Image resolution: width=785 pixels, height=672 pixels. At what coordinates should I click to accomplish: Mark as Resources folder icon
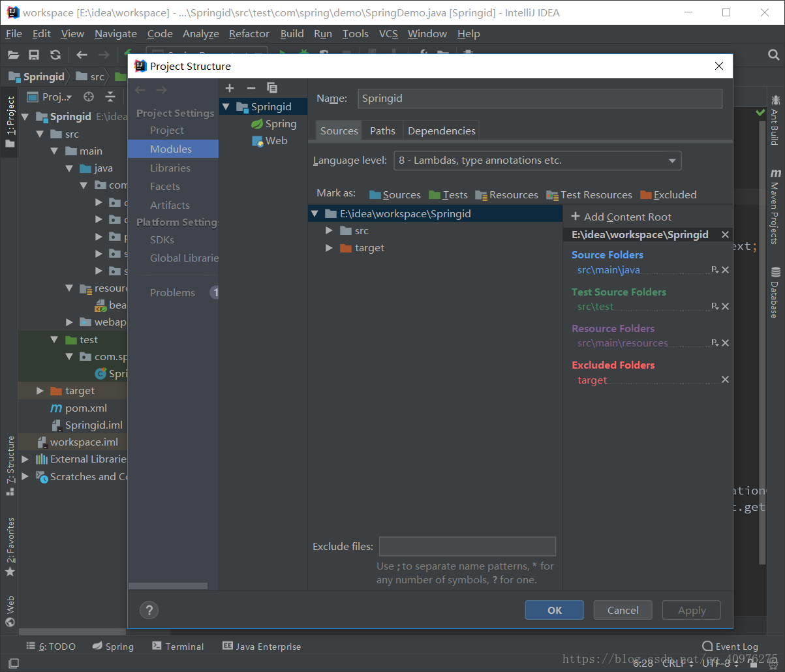(x=482, y=194)
